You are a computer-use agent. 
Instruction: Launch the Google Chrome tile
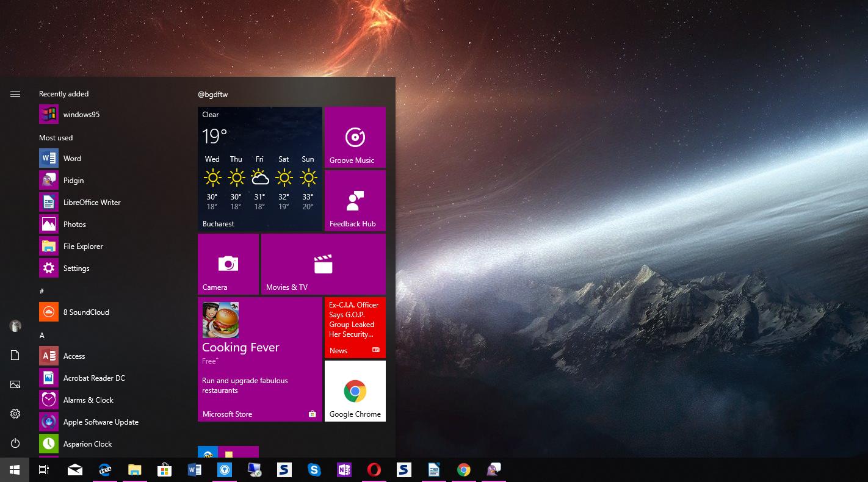(x=355, y=391)
